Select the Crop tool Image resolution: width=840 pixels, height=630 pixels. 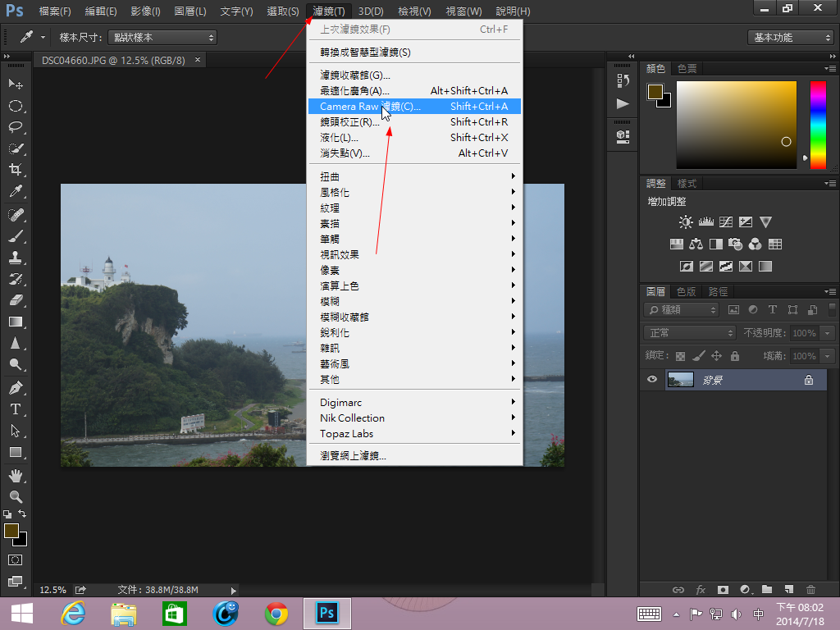pyautogui.click(x=16, y=170)
